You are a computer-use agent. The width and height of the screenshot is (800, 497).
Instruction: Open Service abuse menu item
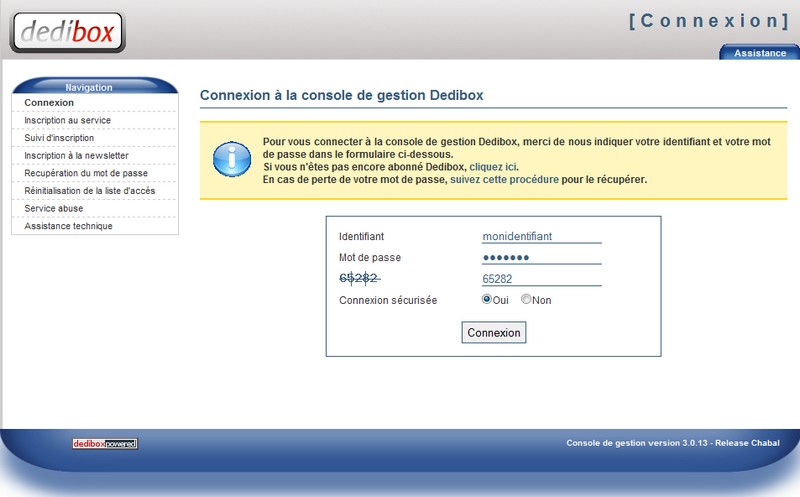54,208
